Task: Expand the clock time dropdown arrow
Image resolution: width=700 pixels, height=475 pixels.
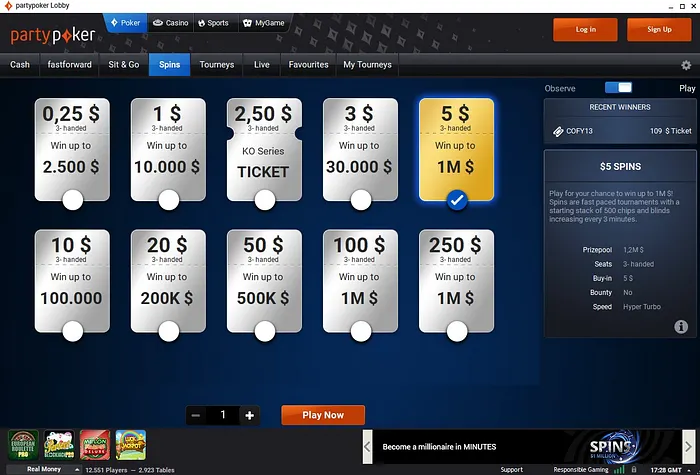Action: (688, 470)
